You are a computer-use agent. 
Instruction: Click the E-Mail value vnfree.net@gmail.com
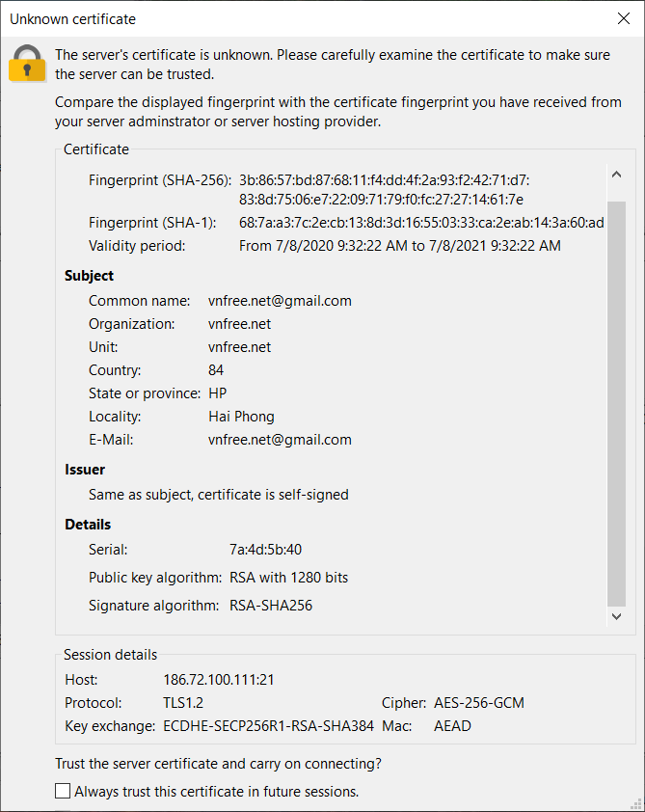coord(280,440)
